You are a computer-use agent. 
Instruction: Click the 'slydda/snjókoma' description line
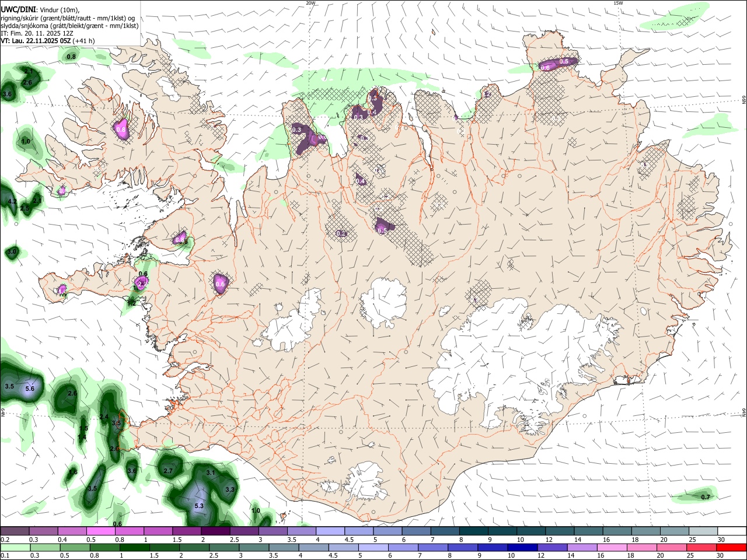point(69,26)
